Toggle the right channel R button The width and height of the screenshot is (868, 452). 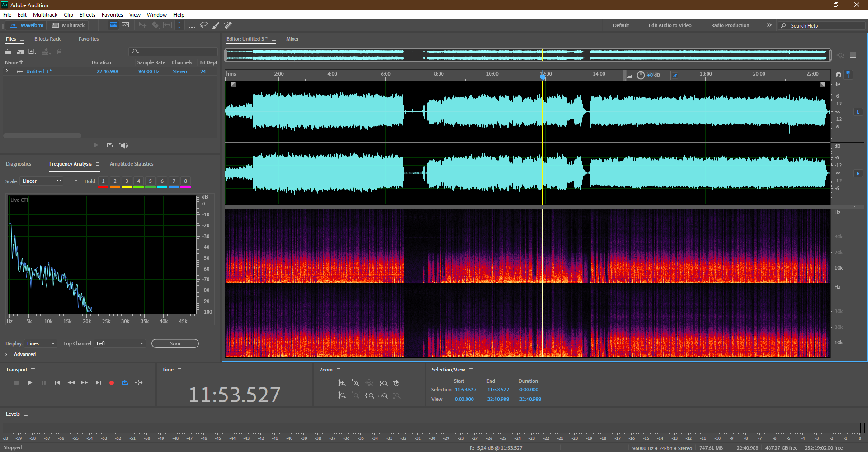pos(858,173)
